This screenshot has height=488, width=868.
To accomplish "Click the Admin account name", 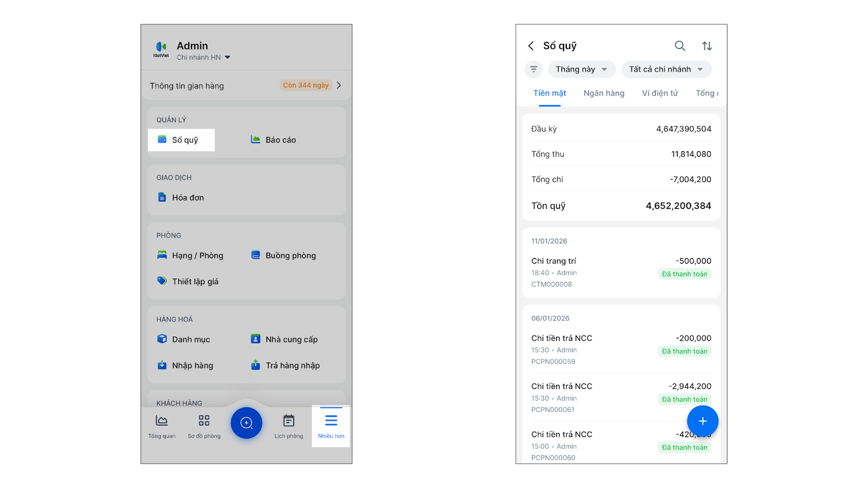I will (x=193, y=46).
